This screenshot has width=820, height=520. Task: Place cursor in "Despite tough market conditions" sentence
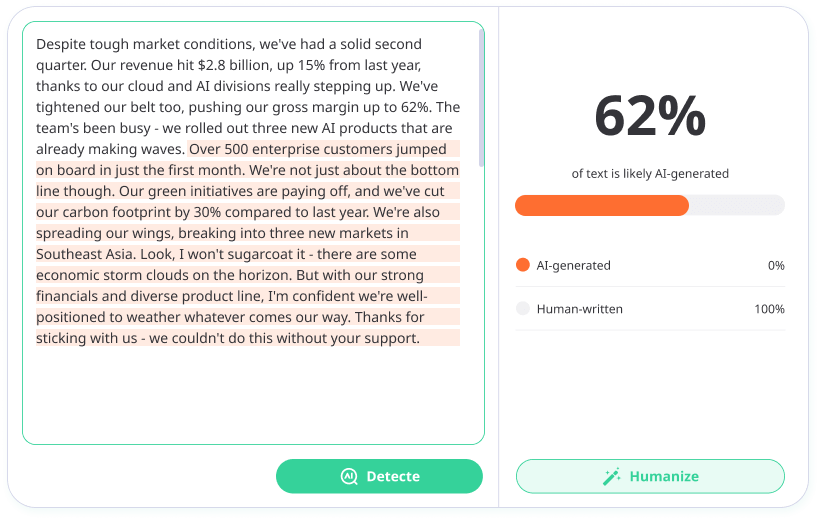pos(140,44)
